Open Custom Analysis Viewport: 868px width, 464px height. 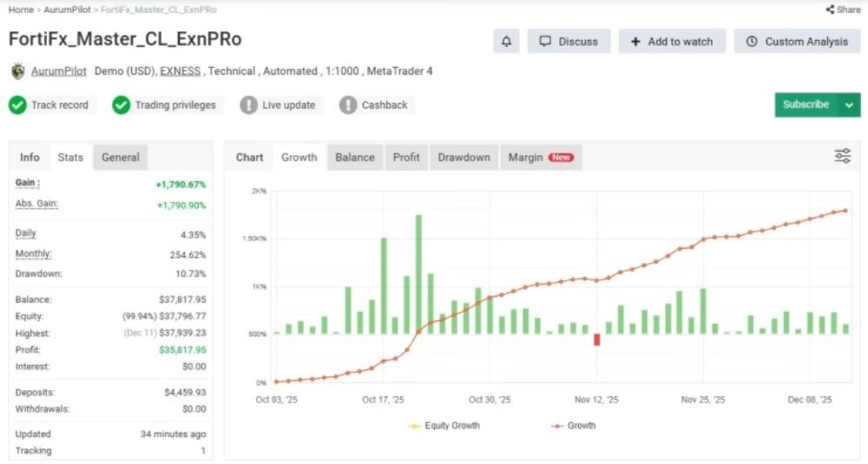(x=797, y=41)
